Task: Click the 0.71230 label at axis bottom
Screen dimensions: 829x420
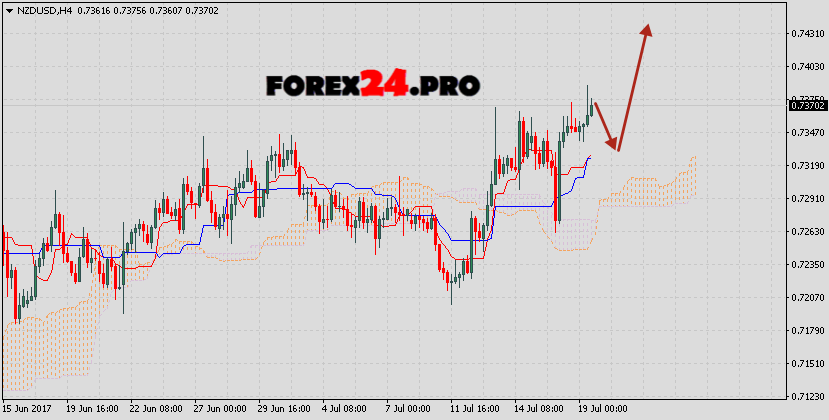Action: tap(807, 396)
